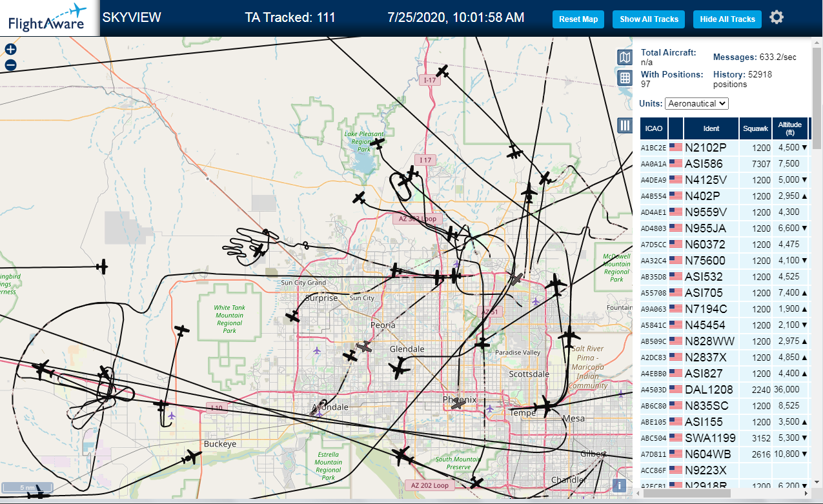
Task: Select the DAL1208 aircraft row
Action: coord(725,389)
